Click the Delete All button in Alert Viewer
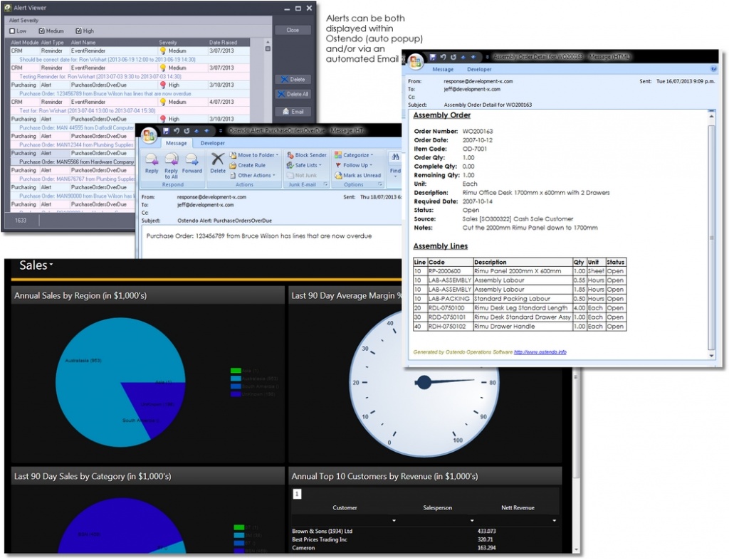Image resolution: width=729 pixels, height=560 pixels. (x=293, y=94)
